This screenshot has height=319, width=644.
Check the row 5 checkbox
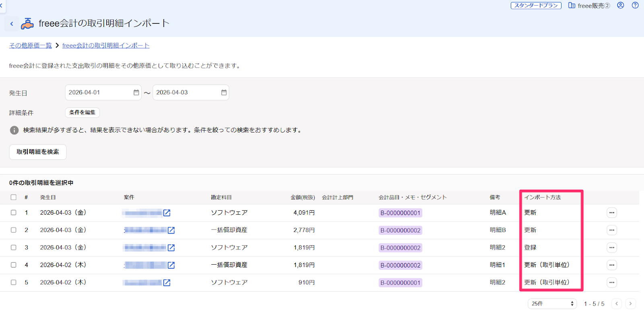[14, 283]
